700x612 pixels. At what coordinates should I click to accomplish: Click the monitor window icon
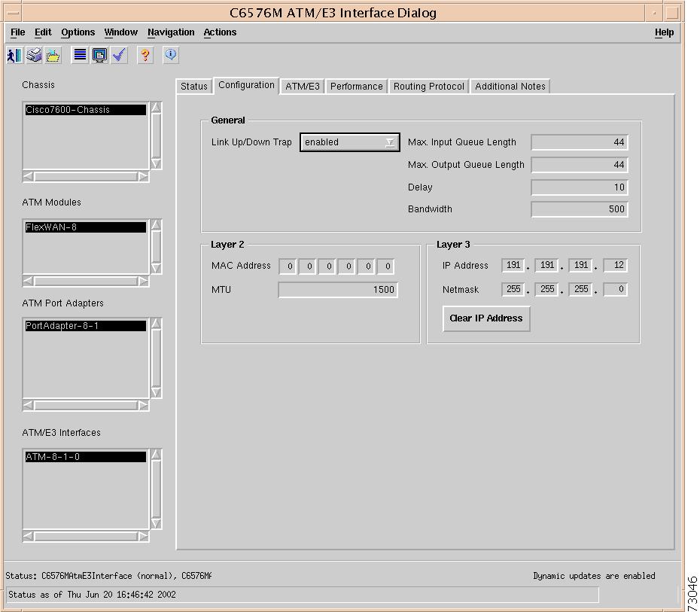pyautogui.click(x=99, y=56)
